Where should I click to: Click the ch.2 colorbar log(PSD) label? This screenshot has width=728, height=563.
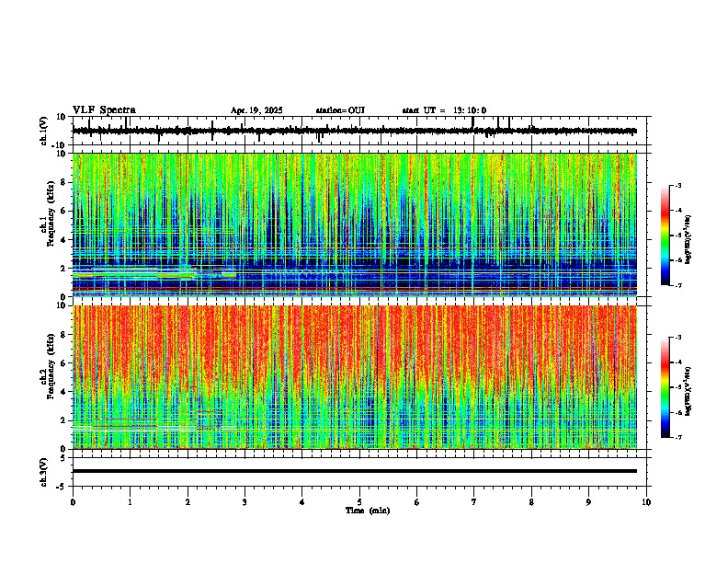(688, 391)
